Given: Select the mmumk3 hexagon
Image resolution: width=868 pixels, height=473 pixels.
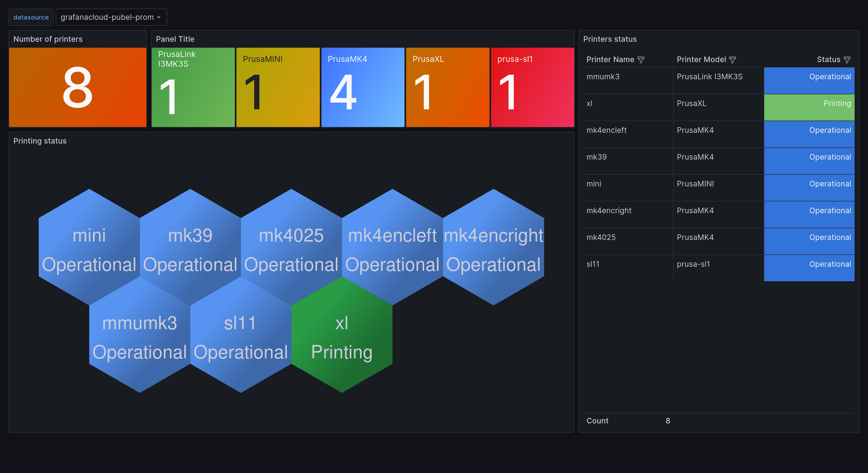Looking at the screenshot, I should [x=140, y=335].
